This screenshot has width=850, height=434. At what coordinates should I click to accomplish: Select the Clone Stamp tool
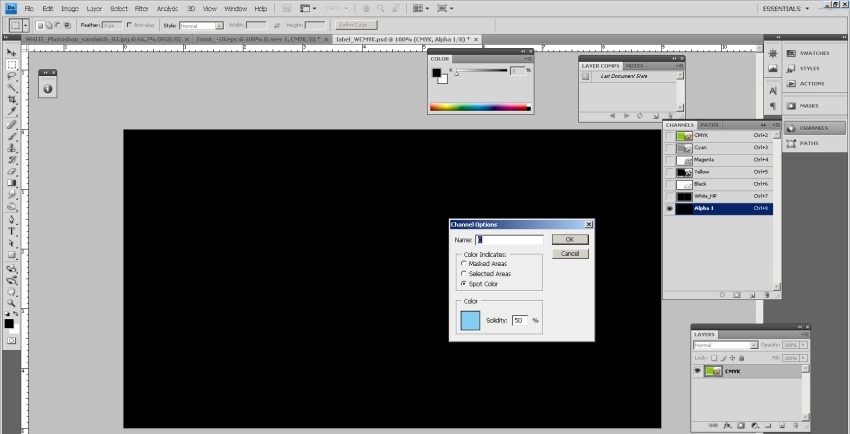click(x=11, y=148)
